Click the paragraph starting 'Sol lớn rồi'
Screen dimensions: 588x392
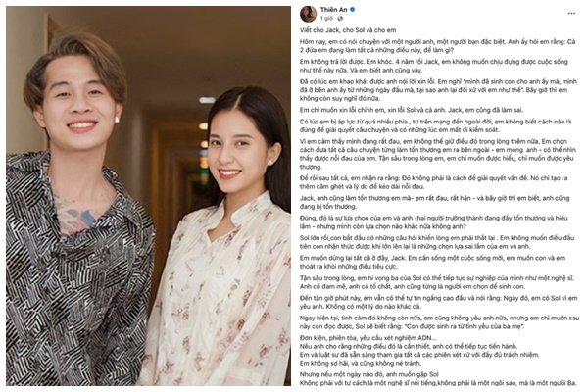tap(437, 242)
